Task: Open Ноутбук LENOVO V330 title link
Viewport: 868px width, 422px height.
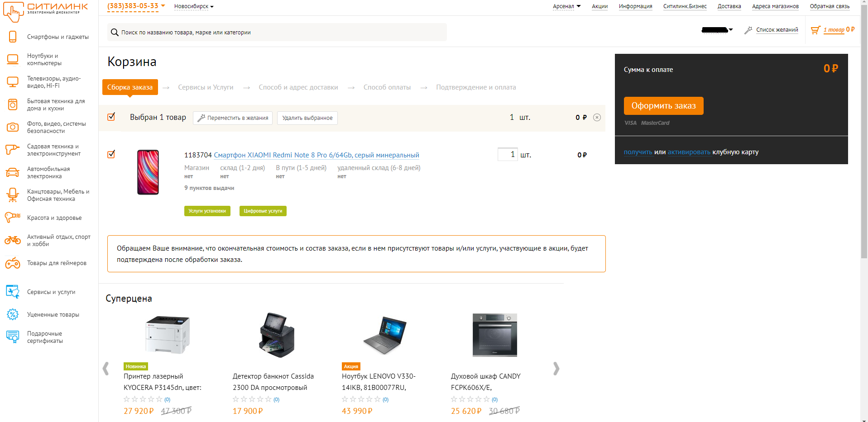Action: [379, 382]
